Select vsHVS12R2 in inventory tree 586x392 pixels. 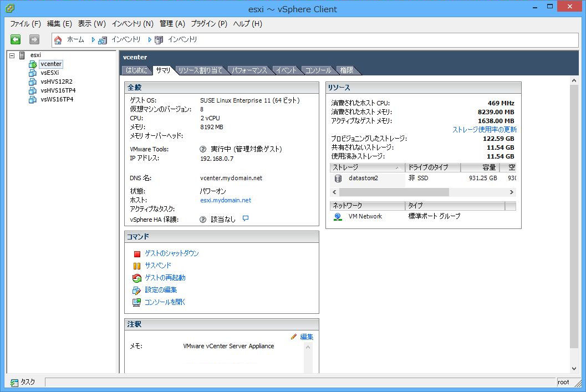pyautogui.click(x=57, y=82)
